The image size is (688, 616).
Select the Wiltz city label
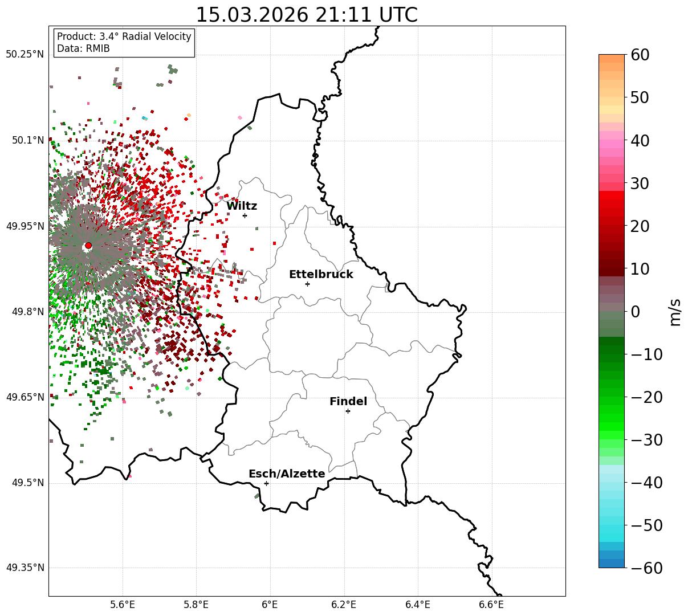[x=242, y=206]
